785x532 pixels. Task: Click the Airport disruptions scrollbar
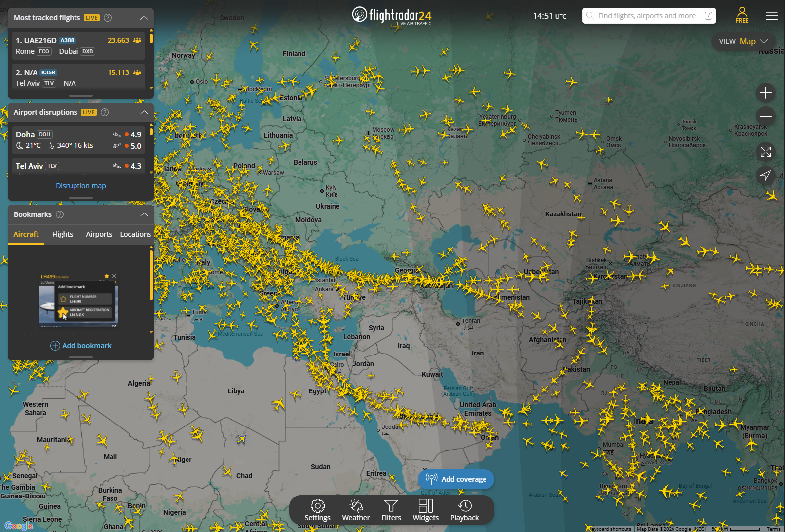[151, 132]
